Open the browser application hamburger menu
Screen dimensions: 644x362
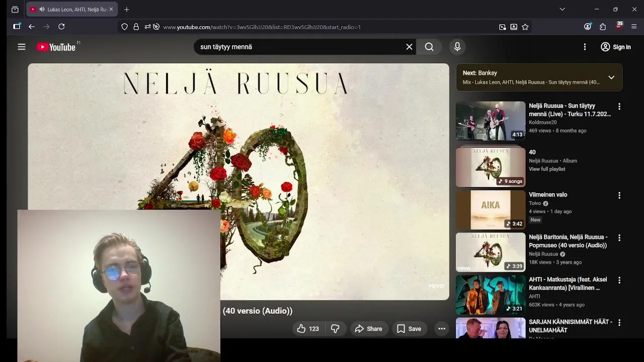(634, 27)
